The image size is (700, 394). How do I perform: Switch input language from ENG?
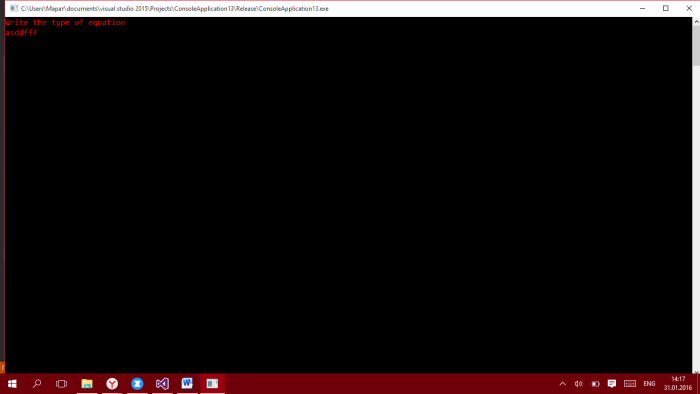tap(650, 384)
